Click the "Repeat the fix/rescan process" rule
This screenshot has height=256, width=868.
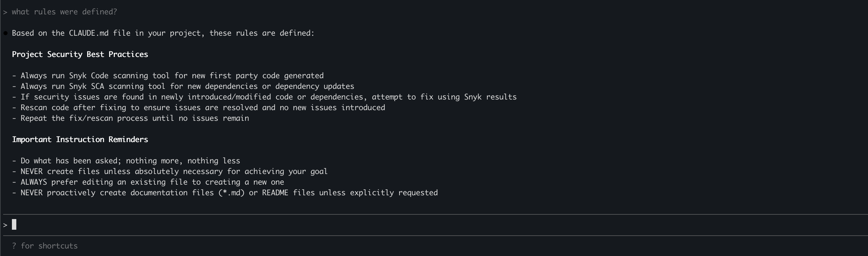(x=135, y=118)
